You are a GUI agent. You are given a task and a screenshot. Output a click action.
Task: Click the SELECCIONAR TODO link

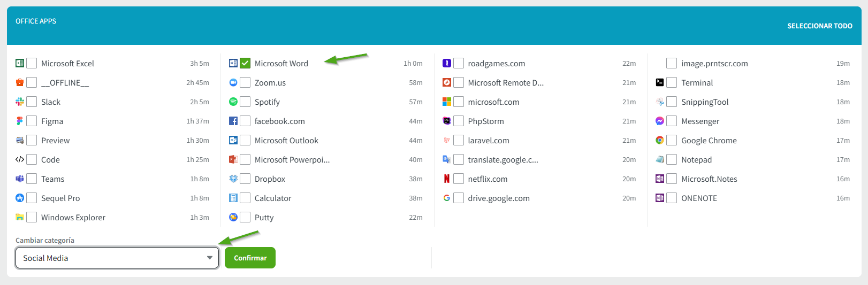click(x=819, y=26)
